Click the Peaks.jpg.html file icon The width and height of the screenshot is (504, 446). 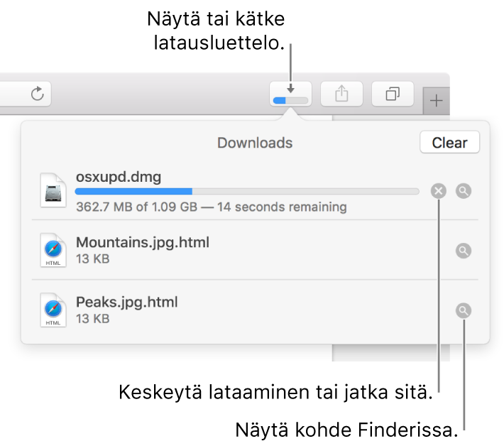point(53,310)
